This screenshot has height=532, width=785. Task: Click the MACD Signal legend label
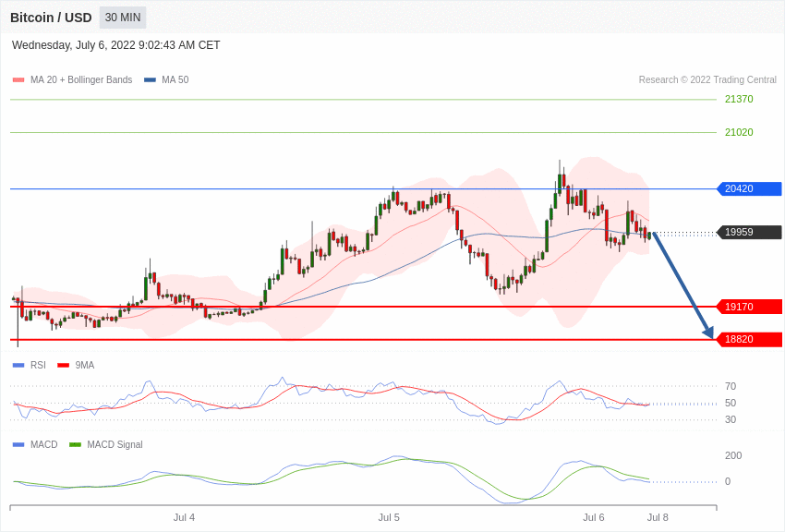(x=115, y=444)
